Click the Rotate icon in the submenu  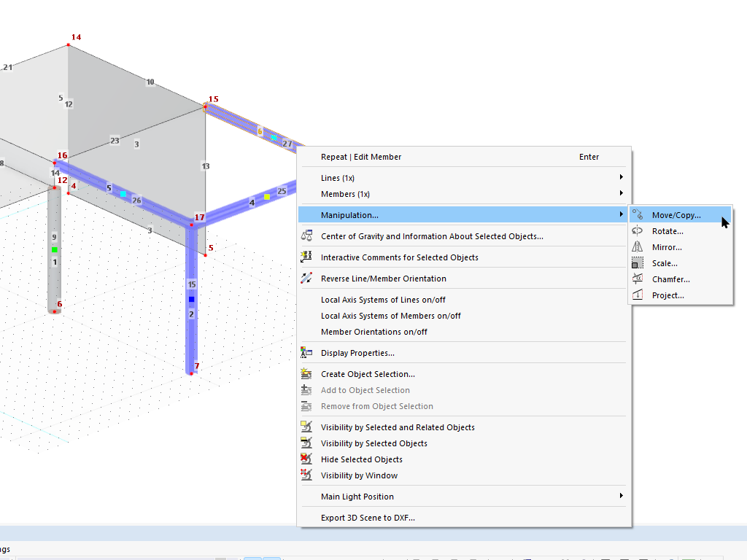coord(638,231)
